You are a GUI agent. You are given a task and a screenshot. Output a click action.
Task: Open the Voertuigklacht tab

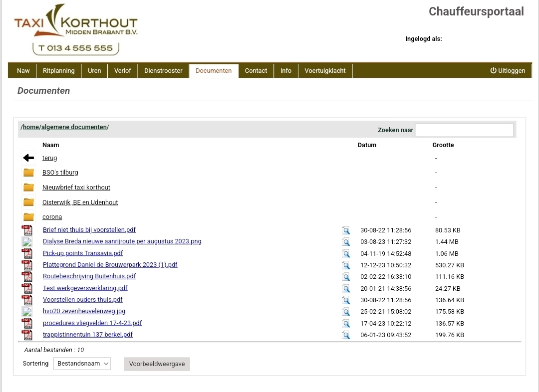[325, 71]
